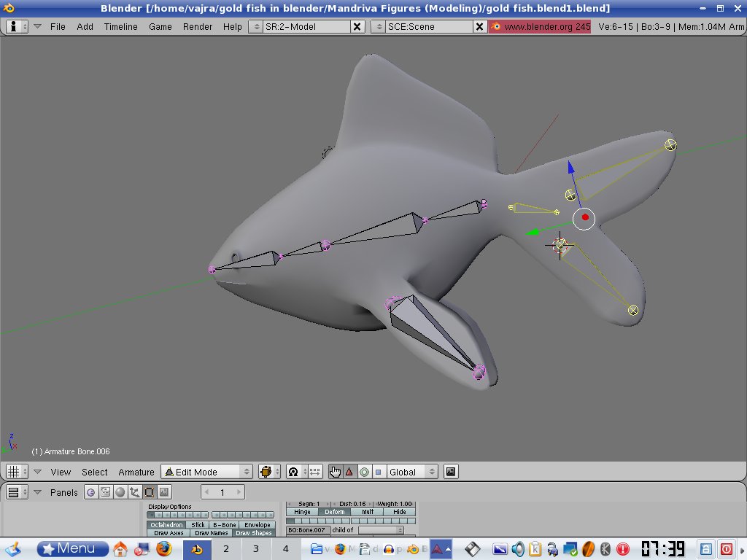Click the BO:Bone.007 name field
Viewport: 747px width, 560px height.
coord(307,530)
